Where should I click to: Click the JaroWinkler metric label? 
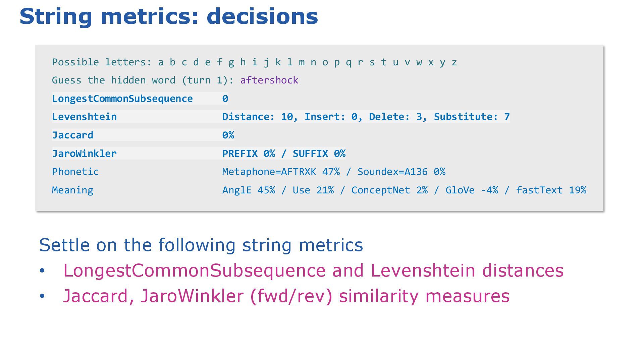pyautogui.click(x=85, y=154)
